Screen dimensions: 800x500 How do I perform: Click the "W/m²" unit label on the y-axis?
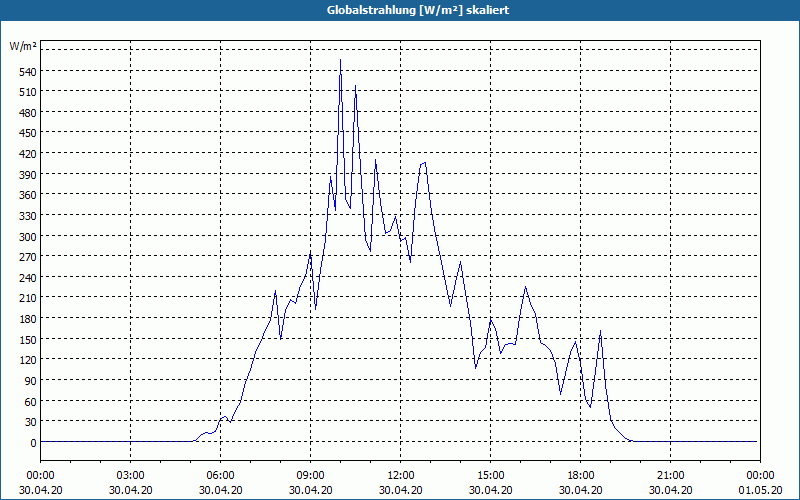click(23, 46)
